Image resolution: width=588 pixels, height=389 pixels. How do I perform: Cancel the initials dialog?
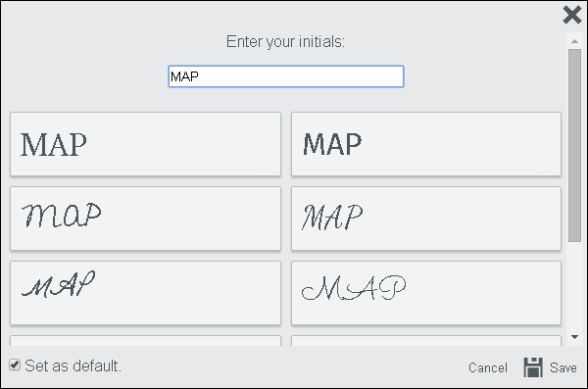tap(487, 367)
